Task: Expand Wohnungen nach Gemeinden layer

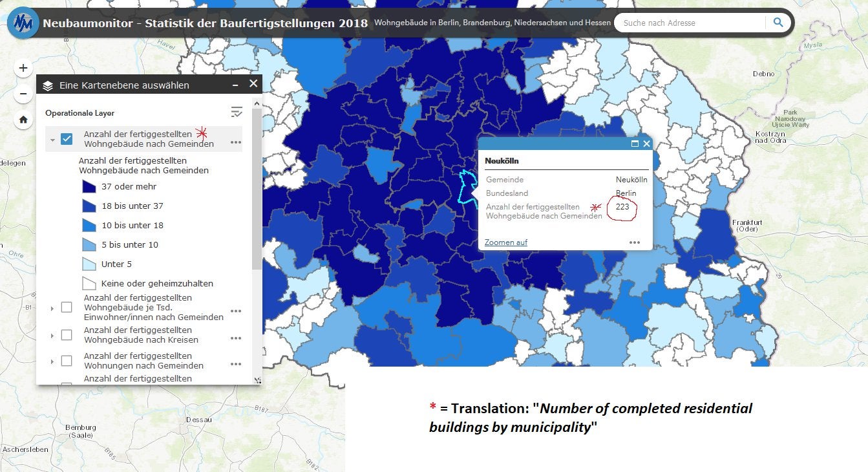Action: (52, 361)
